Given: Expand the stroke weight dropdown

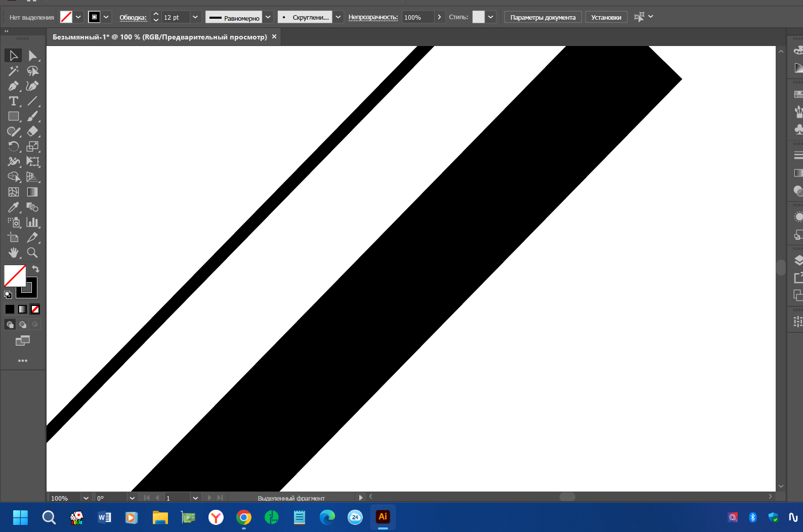Looking at the screenshot, I should coord(195,17).
